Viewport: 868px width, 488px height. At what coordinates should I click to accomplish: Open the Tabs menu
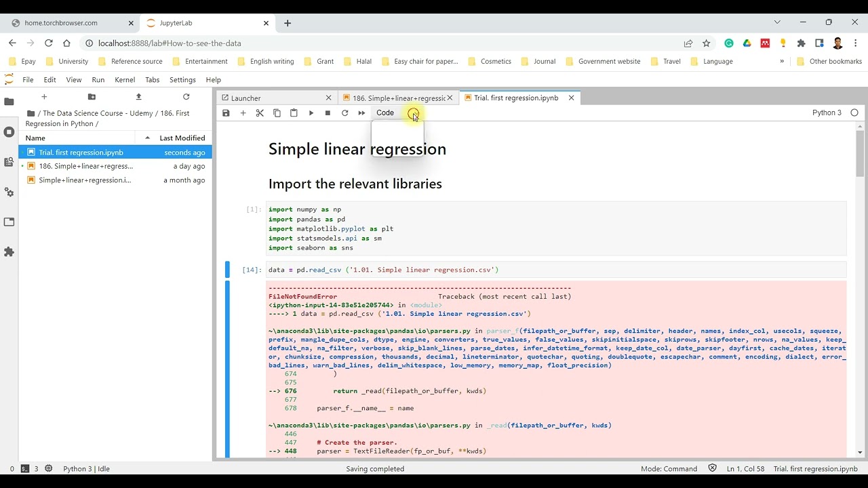click(x=153, y=80)
